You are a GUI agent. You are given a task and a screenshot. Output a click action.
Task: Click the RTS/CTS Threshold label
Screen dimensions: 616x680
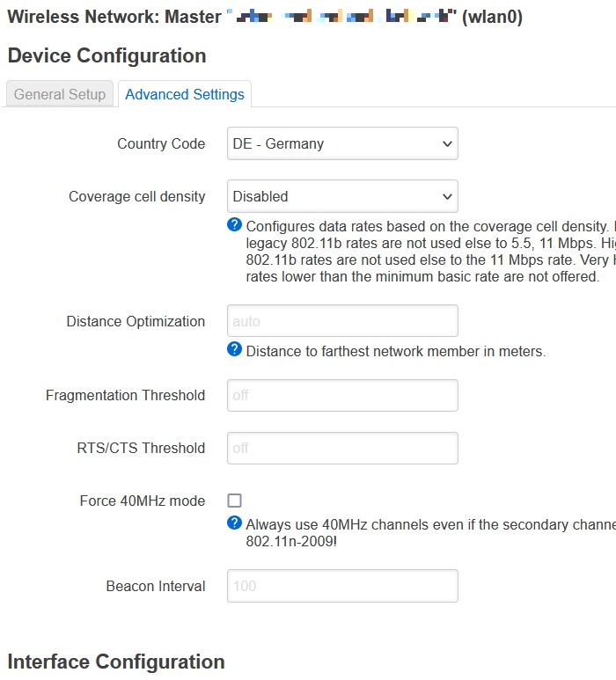tap(141, 449)
